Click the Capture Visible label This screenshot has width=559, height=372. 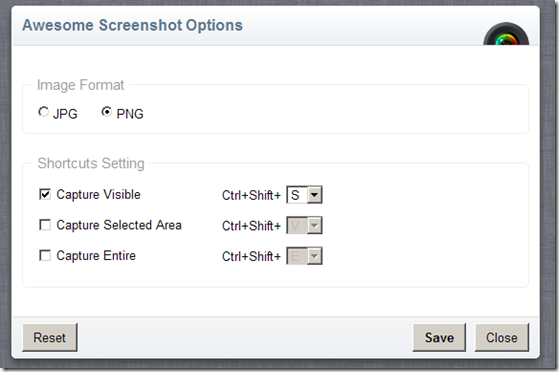point(98,195)
